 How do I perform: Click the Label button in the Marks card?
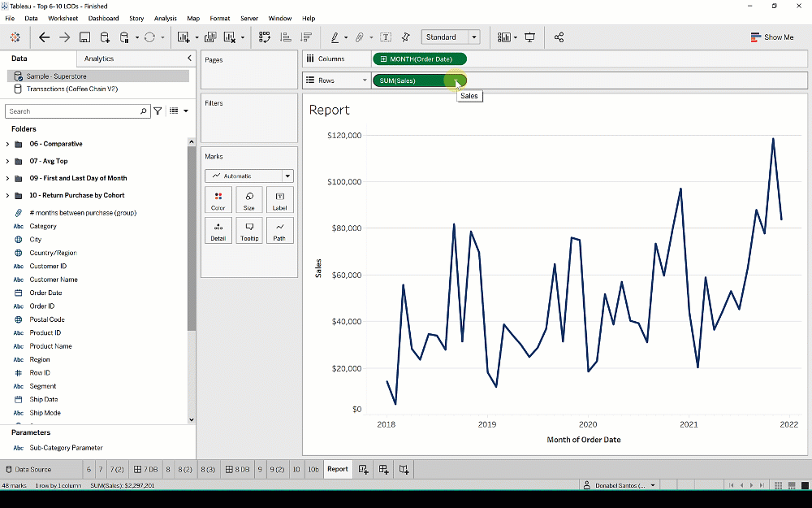tap(279, 199)
